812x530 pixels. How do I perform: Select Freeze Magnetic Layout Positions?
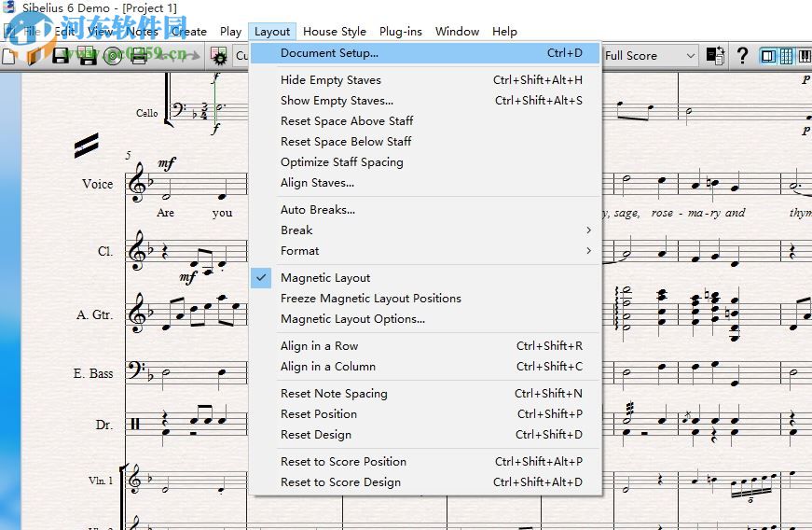(x=424, y=299)
